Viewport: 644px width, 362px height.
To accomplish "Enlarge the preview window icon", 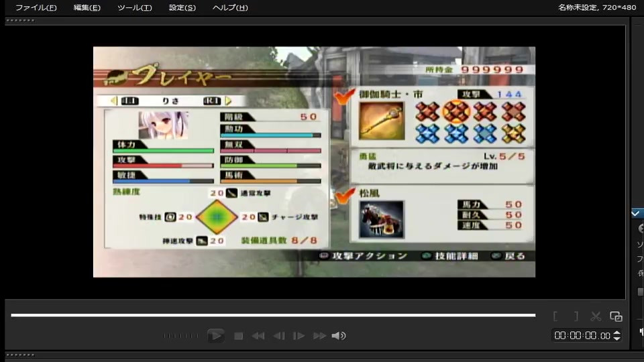I will 616,316.
